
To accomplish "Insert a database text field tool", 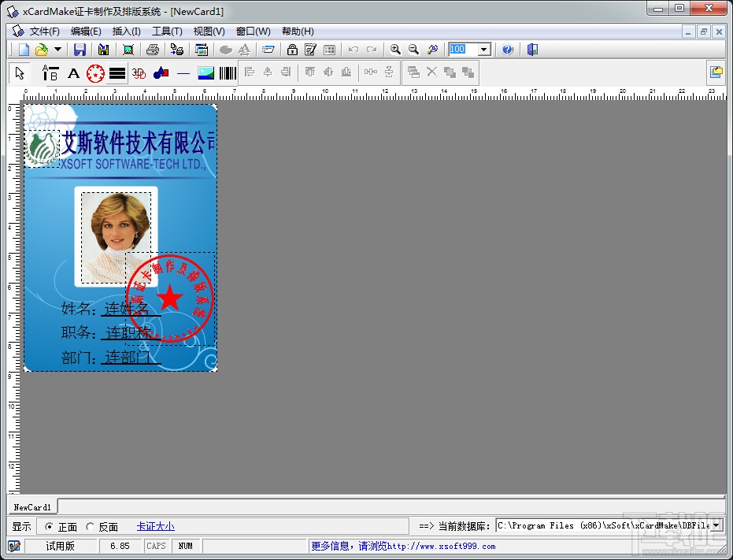I will 50,73.
